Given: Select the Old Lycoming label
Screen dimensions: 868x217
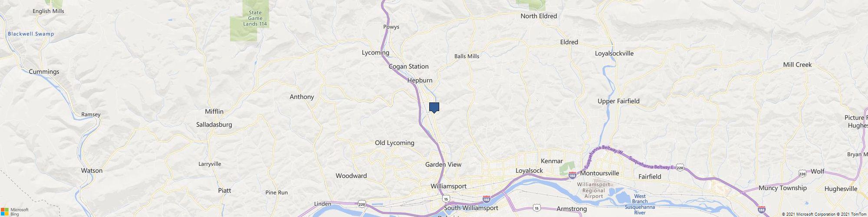Looking at the screenshot, I should 395,143.
